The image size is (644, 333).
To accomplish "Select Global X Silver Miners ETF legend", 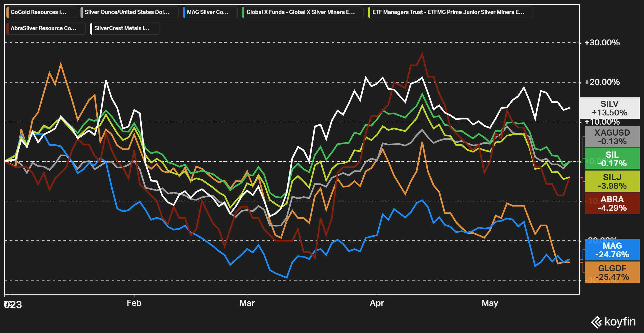I will coord(302,12).
